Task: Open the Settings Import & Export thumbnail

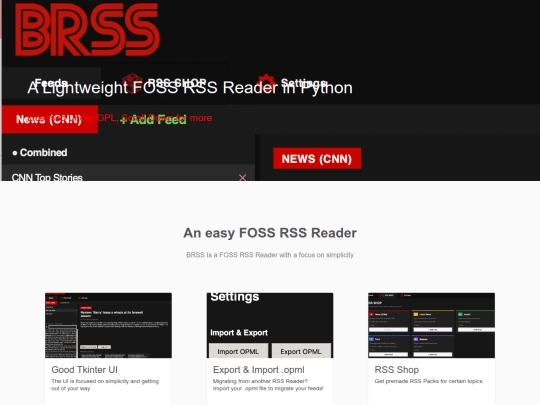Action: point(270,325)
